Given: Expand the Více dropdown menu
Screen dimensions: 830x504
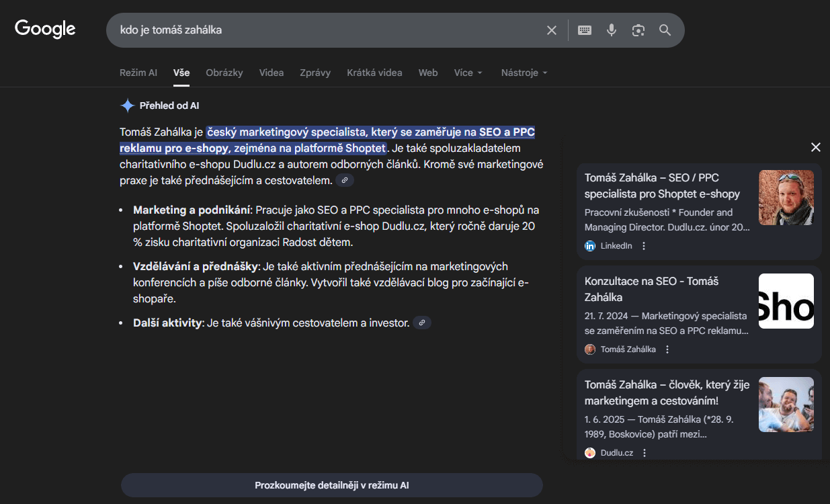Looking at the screenshot, I should point(468,73).
